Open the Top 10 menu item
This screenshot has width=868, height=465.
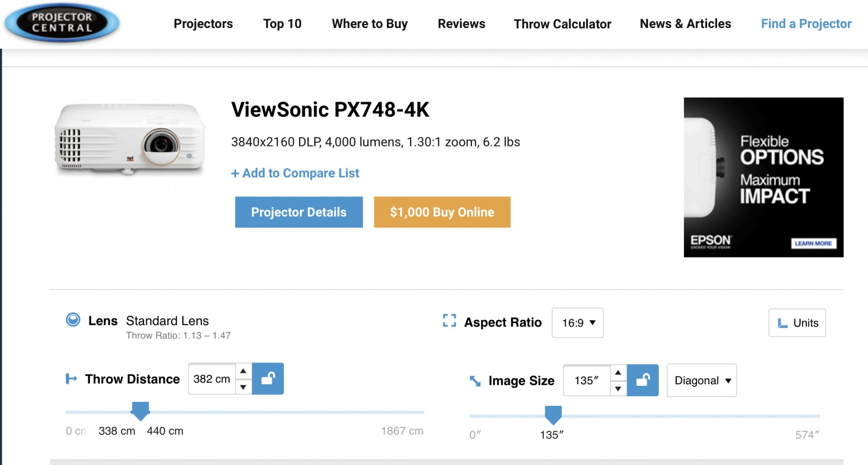(x=283, y=24)
